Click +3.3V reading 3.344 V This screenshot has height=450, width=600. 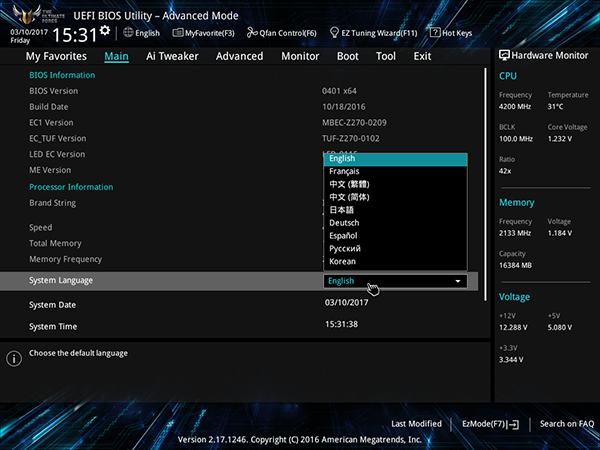(x=511, y=360)
